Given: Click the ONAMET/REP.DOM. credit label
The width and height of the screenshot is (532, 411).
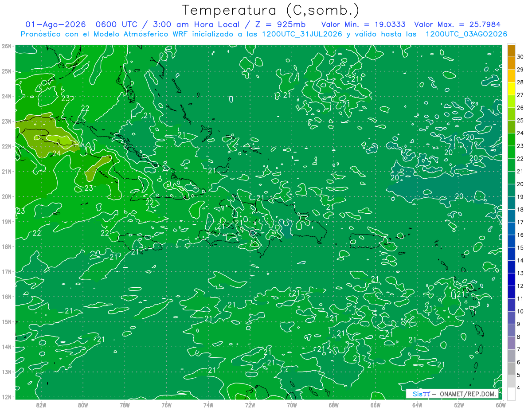Looking at the screenshot, I should pyautogui.click(x=469, y=394).
